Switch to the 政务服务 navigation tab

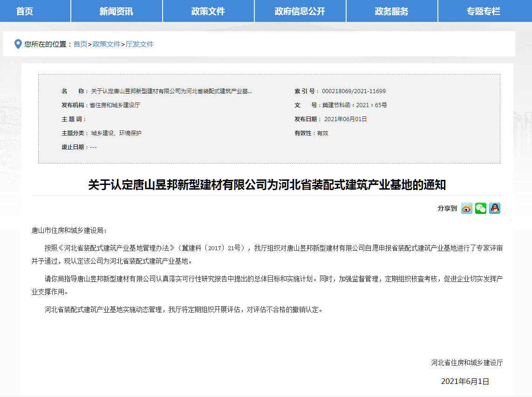(x=392, y=11)
